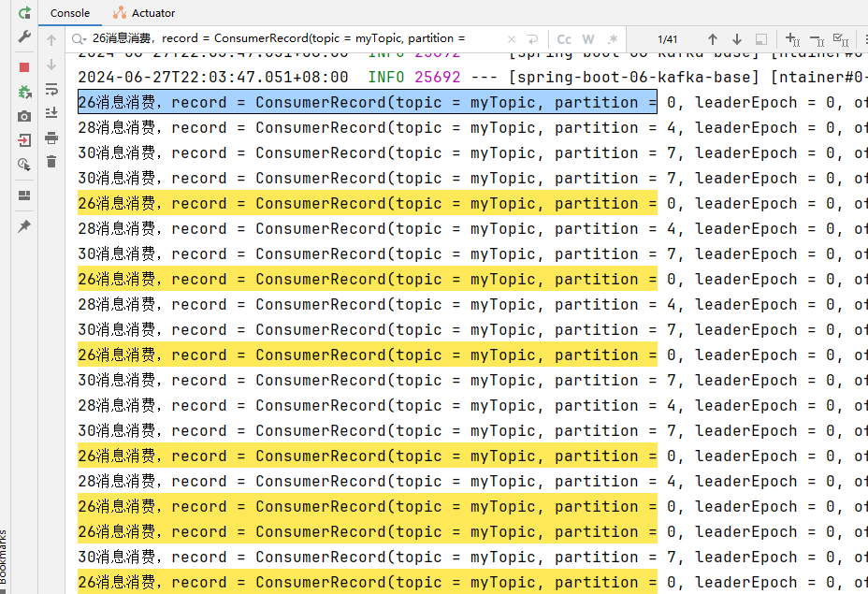This screenshot has height=594, width=868.
Task: Take a thread dump with the camera icon
Action: (x=24, y=116)
